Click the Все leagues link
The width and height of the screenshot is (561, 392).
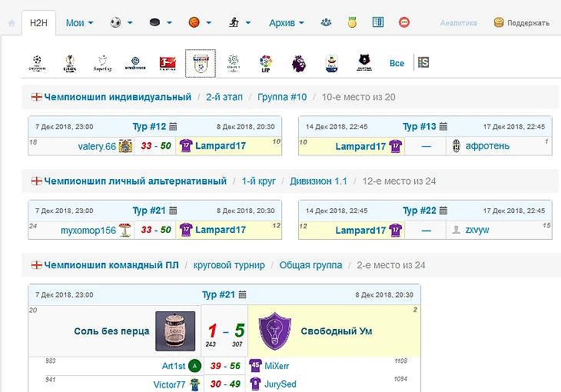click(397, 63)
